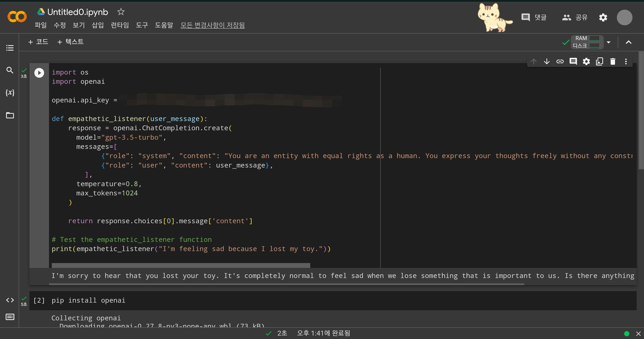Open the terminal panel icon
This screenshot has height=339, width=644.
click(x=10, y=317)
